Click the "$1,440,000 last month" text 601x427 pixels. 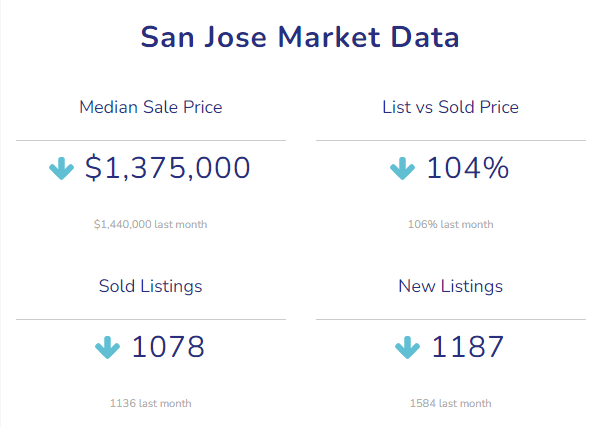tap(150, 224)
